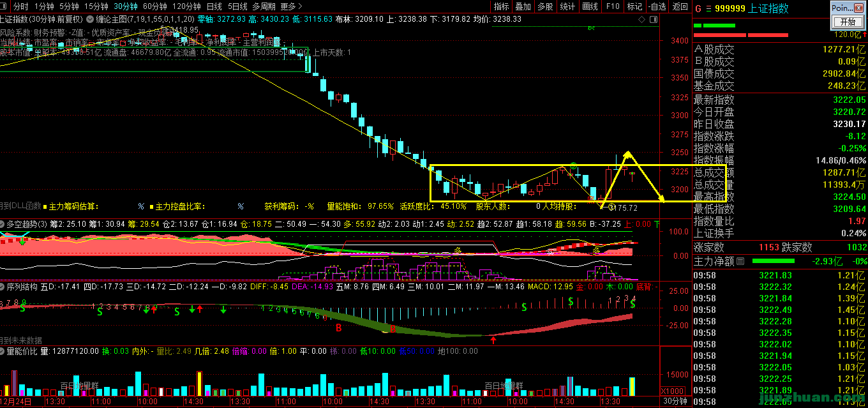Click 最高指数 value 3224.50
Viewport: 868px width, 408px height.
point(849,197)
